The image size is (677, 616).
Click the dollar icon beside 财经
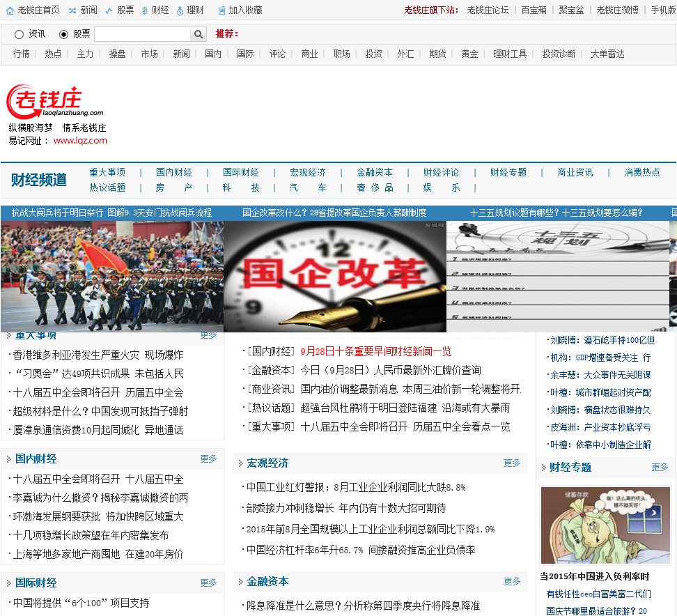[x=145, y=10]
